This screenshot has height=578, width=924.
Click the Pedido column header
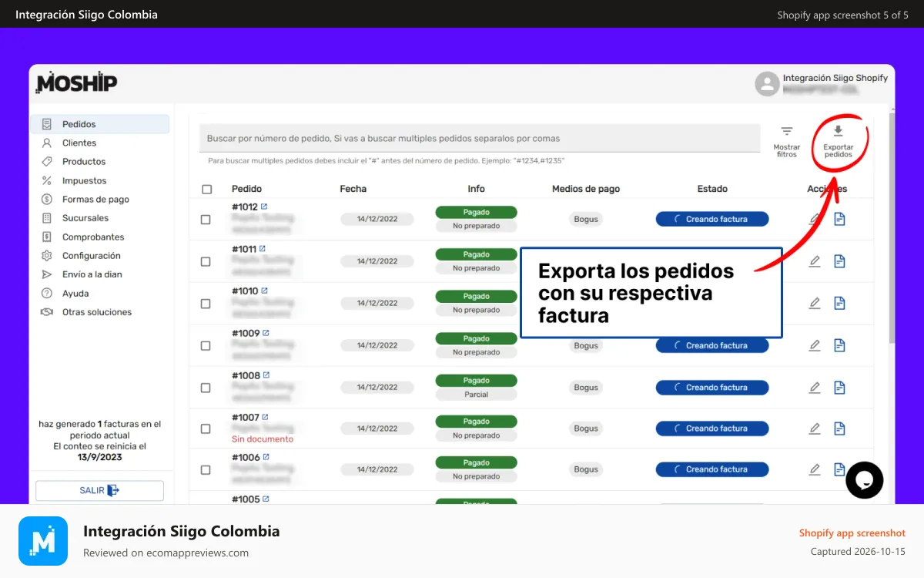246,189
